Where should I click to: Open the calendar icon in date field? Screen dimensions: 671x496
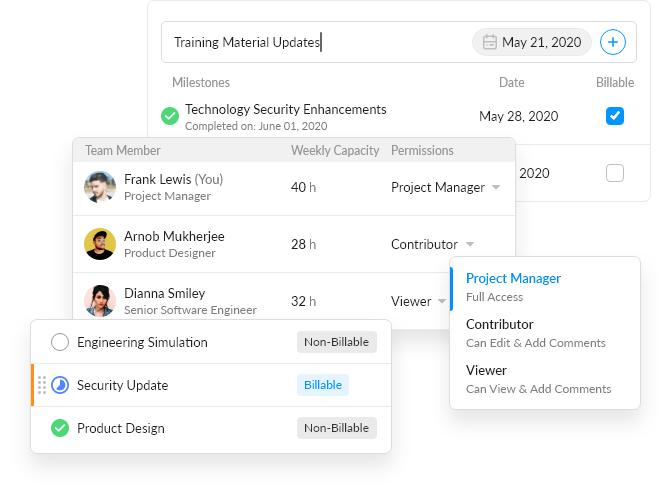click(490, 42)
